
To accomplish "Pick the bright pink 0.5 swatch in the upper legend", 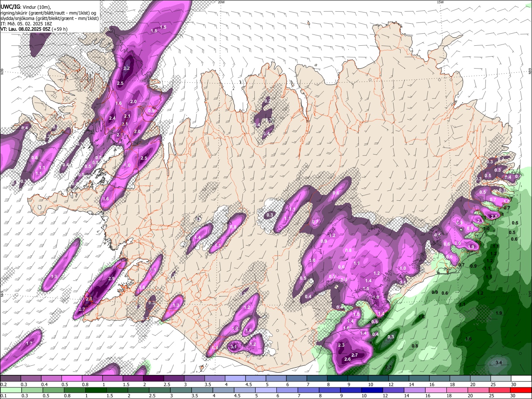I will 71,379.
